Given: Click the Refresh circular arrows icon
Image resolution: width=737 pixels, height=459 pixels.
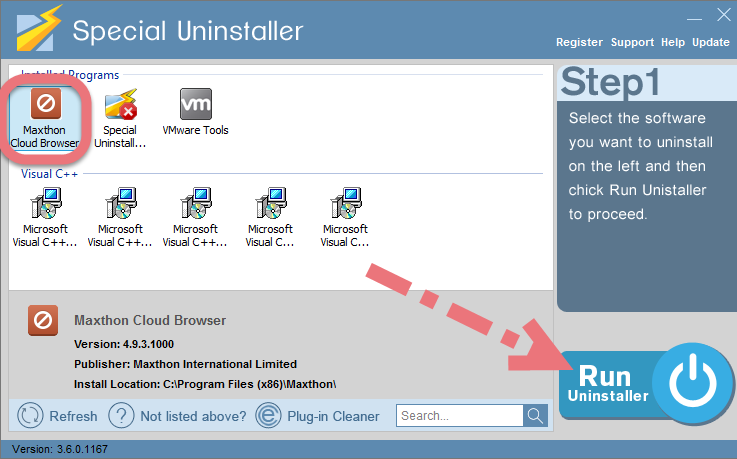Looking at the screenshot, I should coord(30,415).
